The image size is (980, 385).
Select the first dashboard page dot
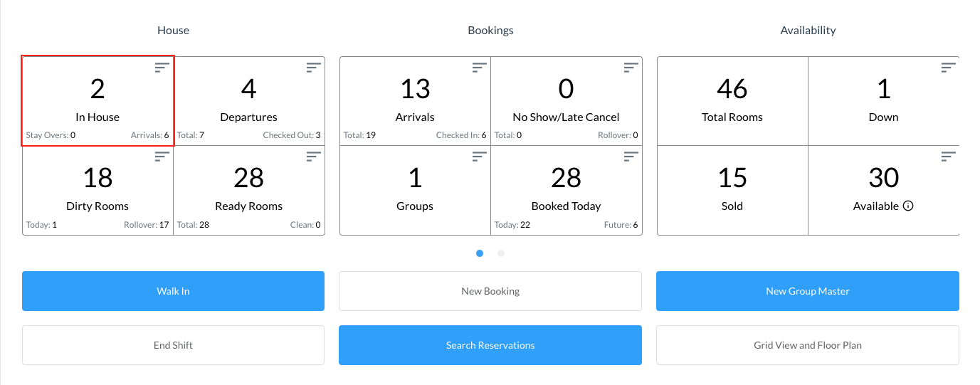[480, 253]
